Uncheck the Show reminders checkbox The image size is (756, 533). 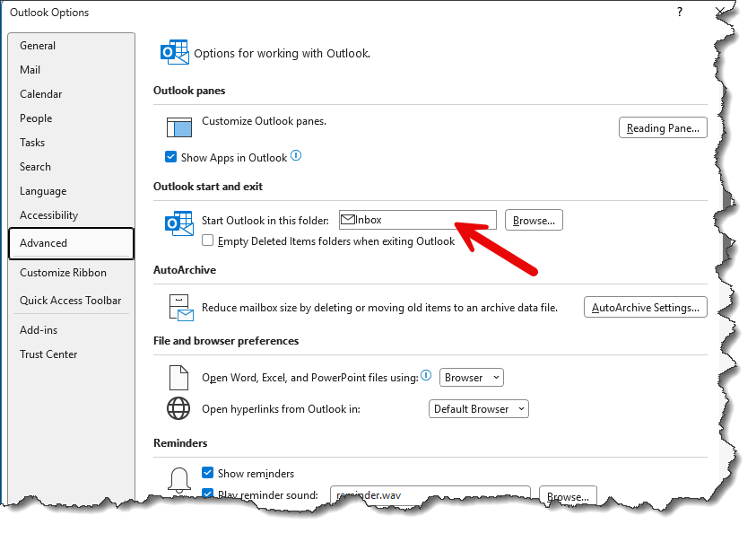click(x=208, y=473)
